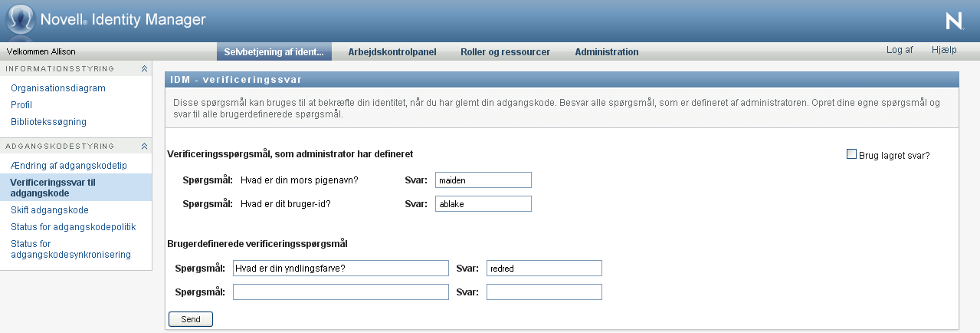Image resolution: width=980 pixels, height=333 pixels.
Task: Click the answer field containing maiden
Action: [483, 180]
